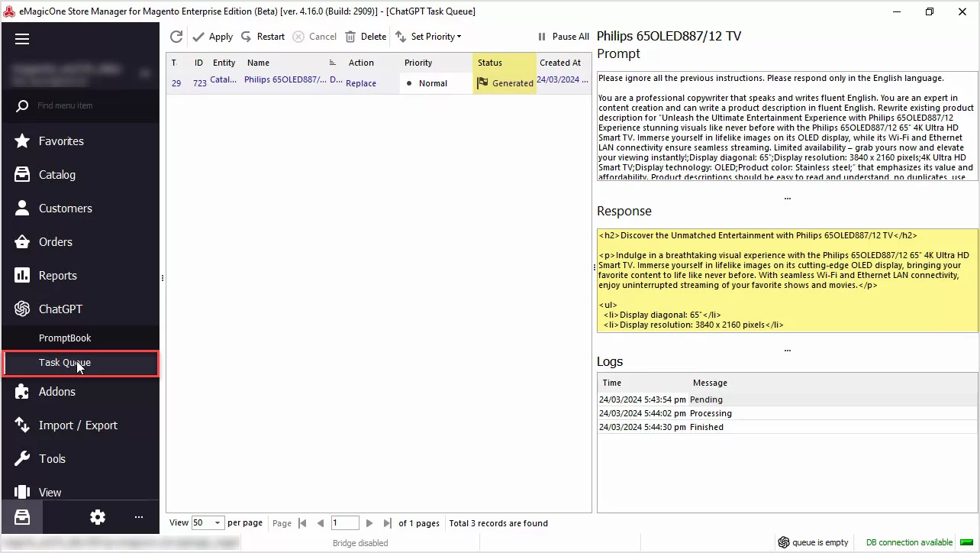Select the Philips 65OLED887 task name
Screen dimensions: 980x553
click(285, 79)
